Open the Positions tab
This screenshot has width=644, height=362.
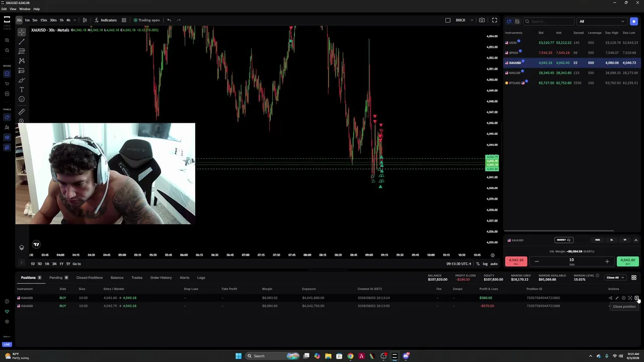click(31, 278)
